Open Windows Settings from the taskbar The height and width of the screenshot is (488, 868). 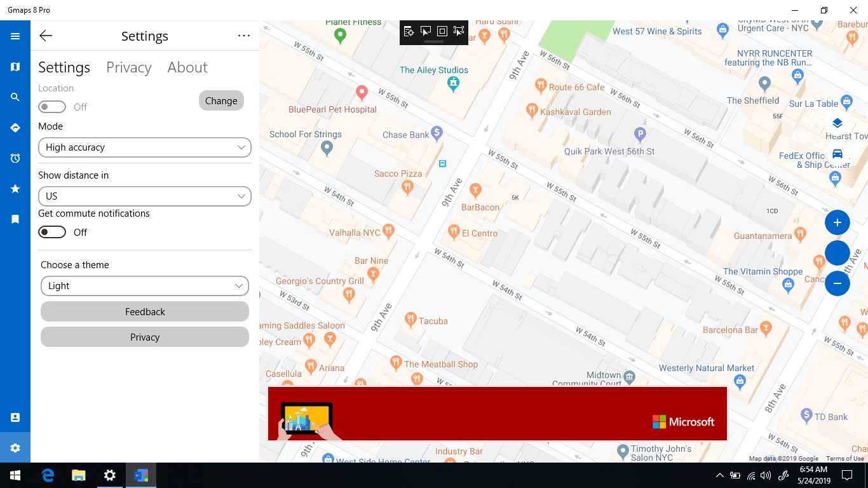109,475
